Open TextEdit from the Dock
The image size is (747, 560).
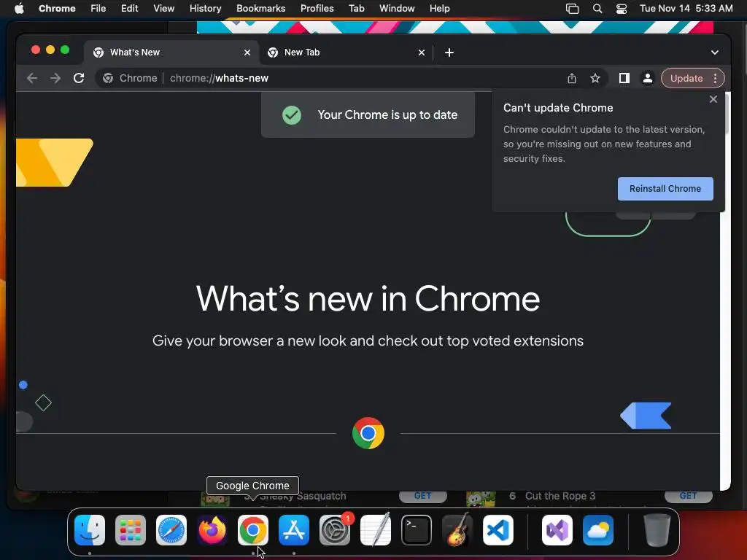(x=376, y=530)
